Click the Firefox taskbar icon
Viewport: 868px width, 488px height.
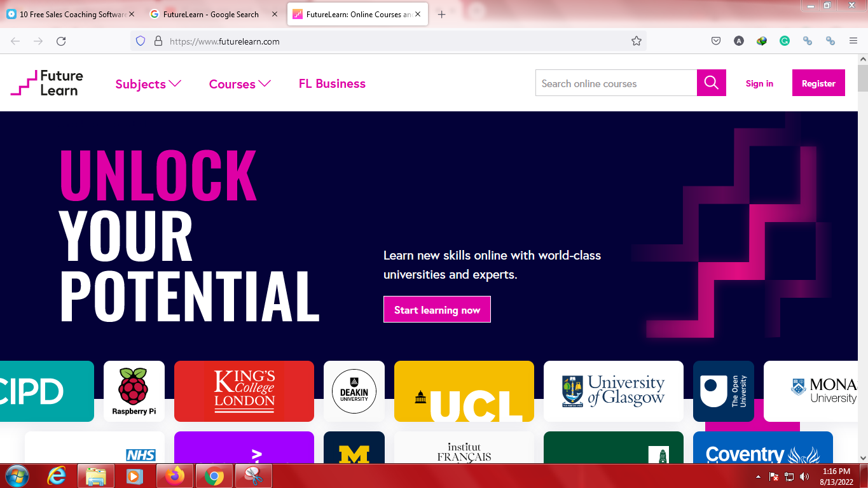pos(175,476)
